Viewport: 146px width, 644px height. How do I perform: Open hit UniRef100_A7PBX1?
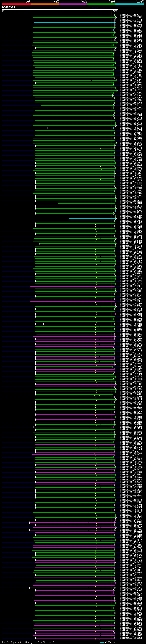(131, 50)
